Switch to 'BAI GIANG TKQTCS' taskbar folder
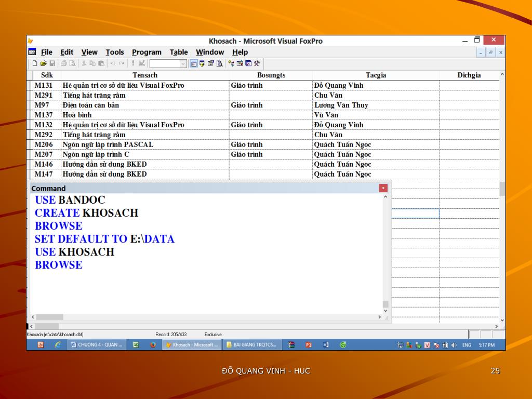The width and height of the screenshot is (532, 399). click(x=252, y=345)
